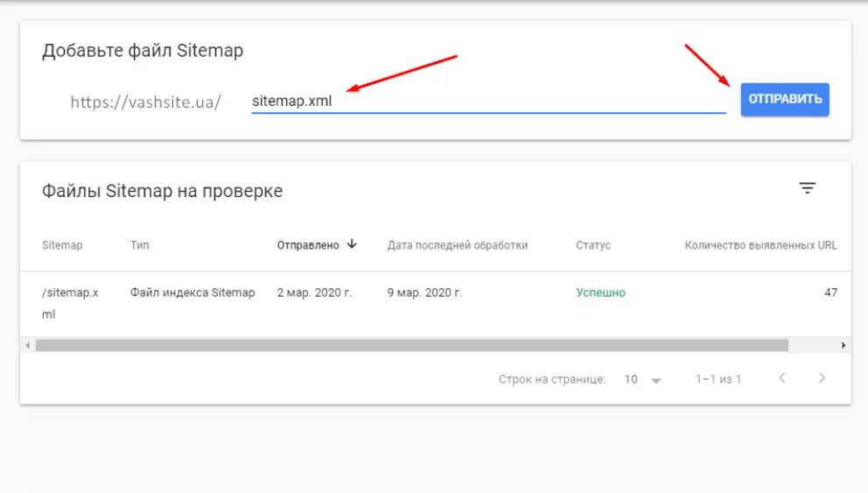This screenshot has height=493, width=868.
Task: Click the ОТПРАВИТЬ submit button
Action: 785,99
